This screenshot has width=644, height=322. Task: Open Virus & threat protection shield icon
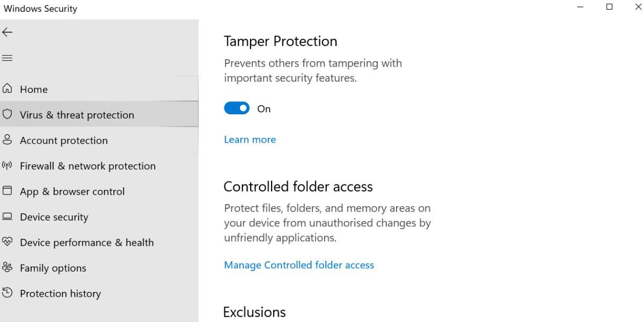[x=8, y=114]
